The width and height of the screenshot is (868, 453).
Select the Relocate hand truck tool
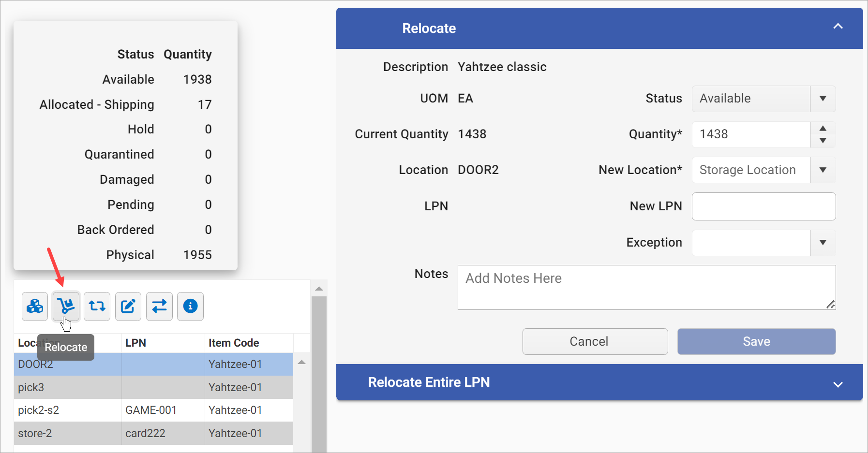click(x=66, y=306)
